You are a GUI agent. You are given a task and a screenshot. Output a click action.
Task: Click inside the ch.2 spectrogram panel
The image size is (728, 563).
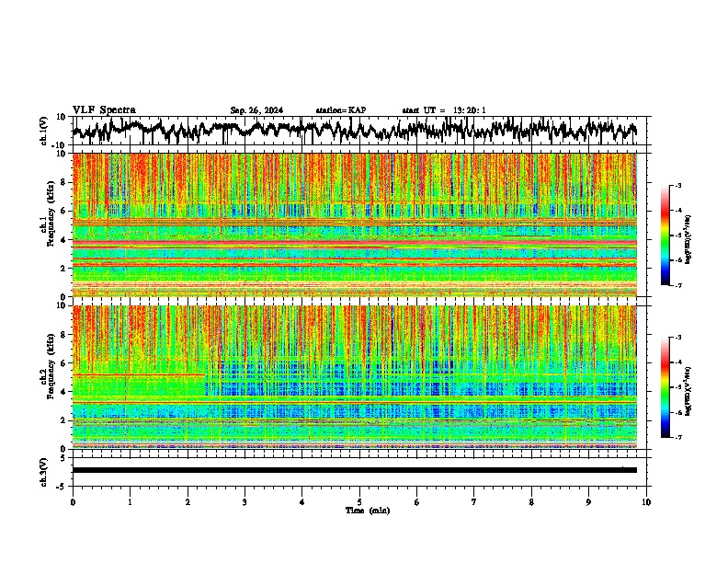point(355,377)
